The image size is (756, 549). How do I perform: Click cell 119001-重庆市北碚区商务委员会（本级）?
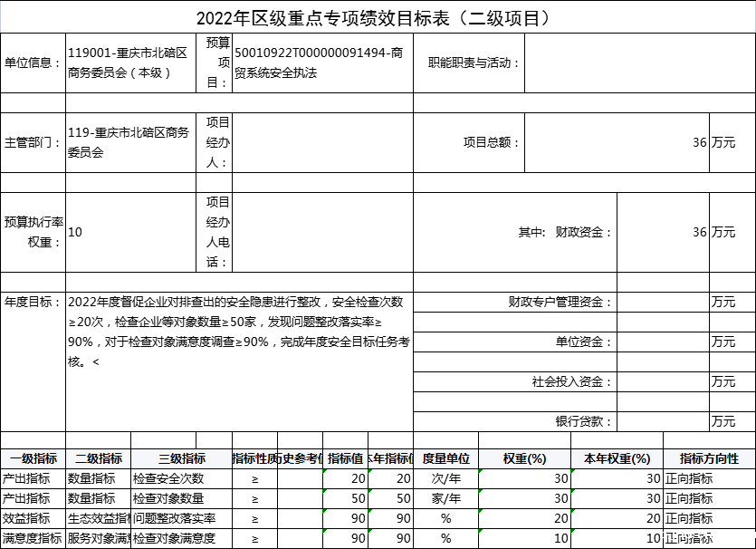coord(130,63)
